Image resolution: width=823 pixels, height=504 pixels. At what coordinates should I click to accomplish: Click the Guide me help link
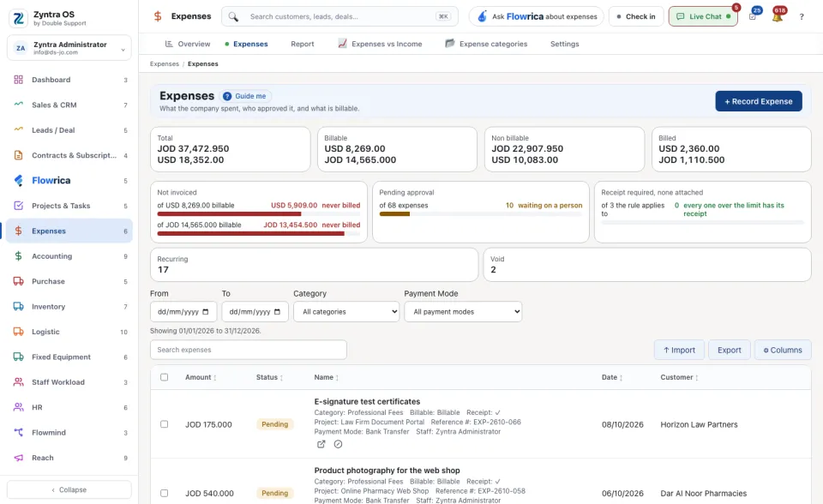tap(244, 96)
